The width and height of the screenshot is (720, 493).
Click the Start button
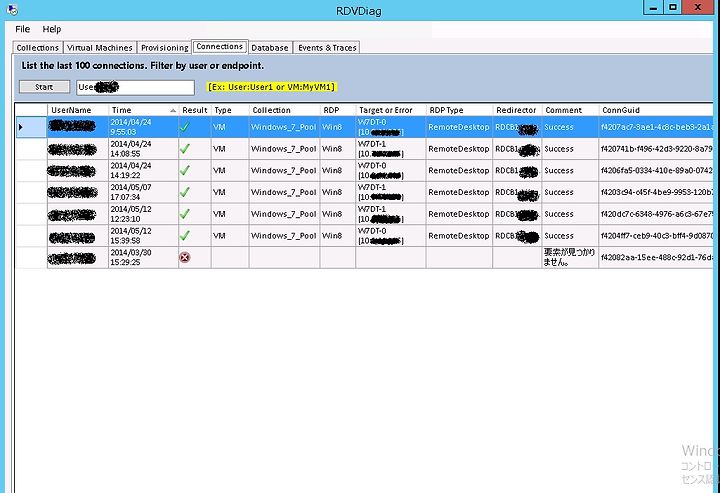pos(44,87)
